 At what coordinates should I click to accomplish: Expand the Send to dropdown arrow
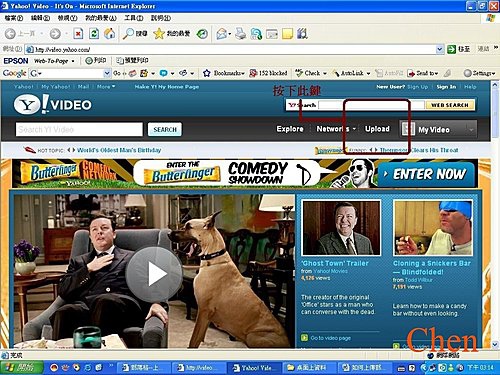click(436, 73)
